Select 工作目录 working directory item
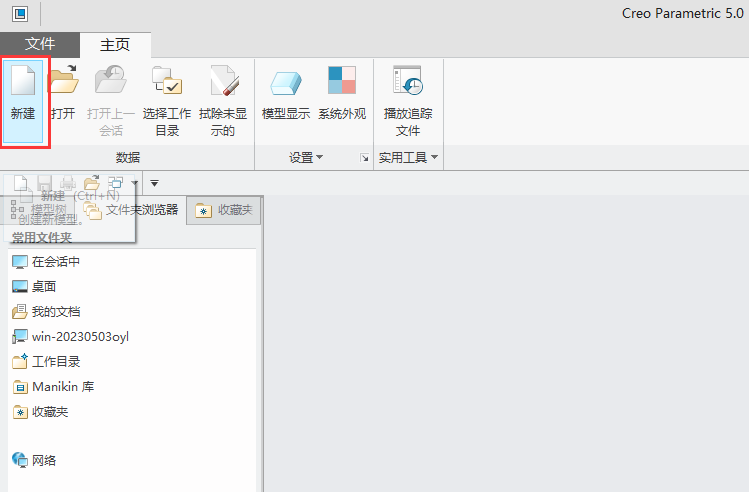Viewport: 749px width, 492px height. pyautogui.click(x=46, y=362)
